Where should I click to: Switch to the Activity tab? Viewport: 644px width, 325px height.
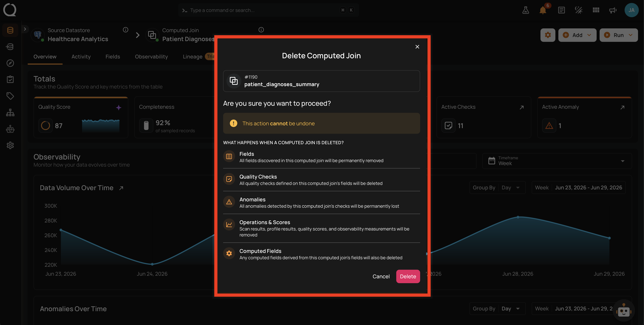pos(81,57)
